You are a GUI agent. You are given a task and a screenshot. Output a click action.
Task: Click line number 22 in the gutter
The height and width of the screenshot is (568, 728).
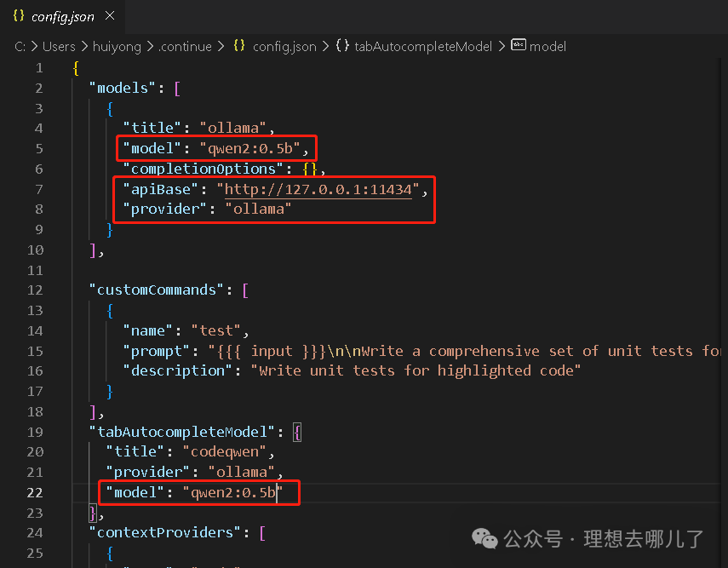tap(34, 493)
